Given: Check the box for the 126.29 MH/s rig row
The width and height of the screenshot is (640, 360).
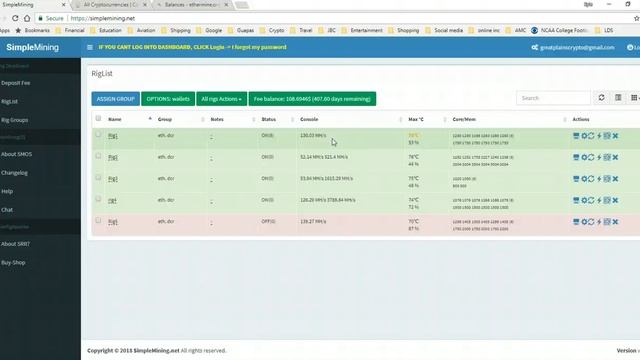Looking at the screenshot, I should [98, 199].
